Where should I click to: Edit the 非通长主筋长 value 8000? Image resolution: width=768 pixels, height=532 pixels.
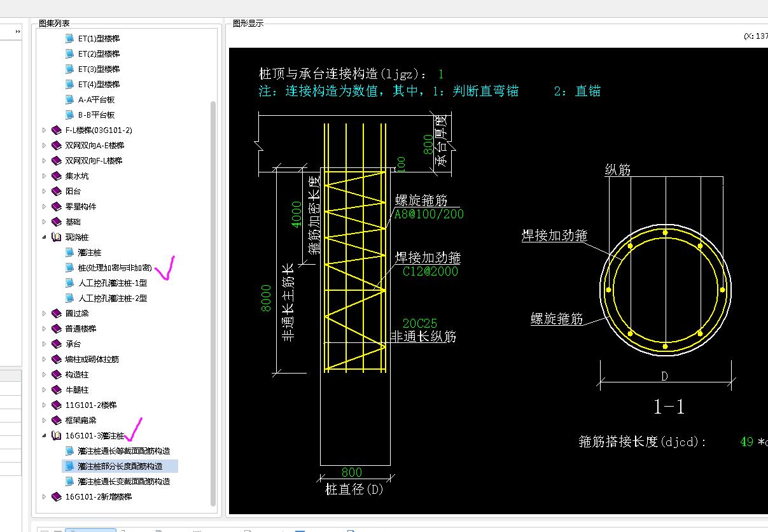[x=266, y=298]
